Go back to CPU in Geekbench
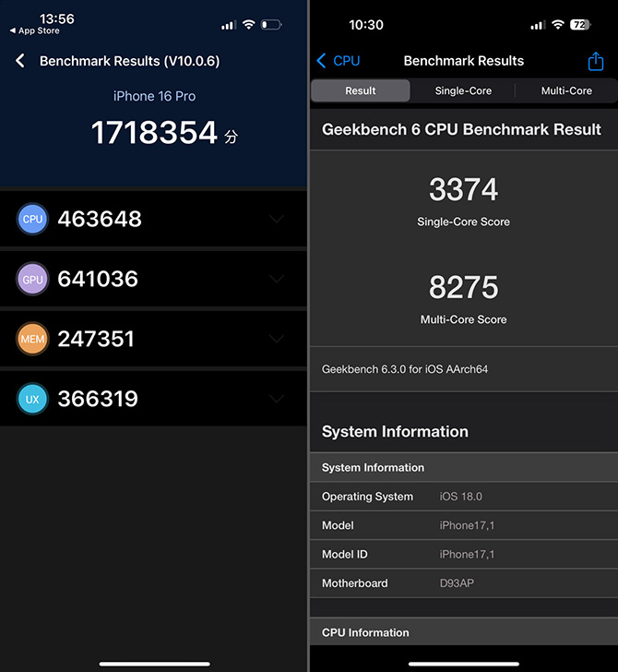This screenshot has width=618, height=672. 339,61
